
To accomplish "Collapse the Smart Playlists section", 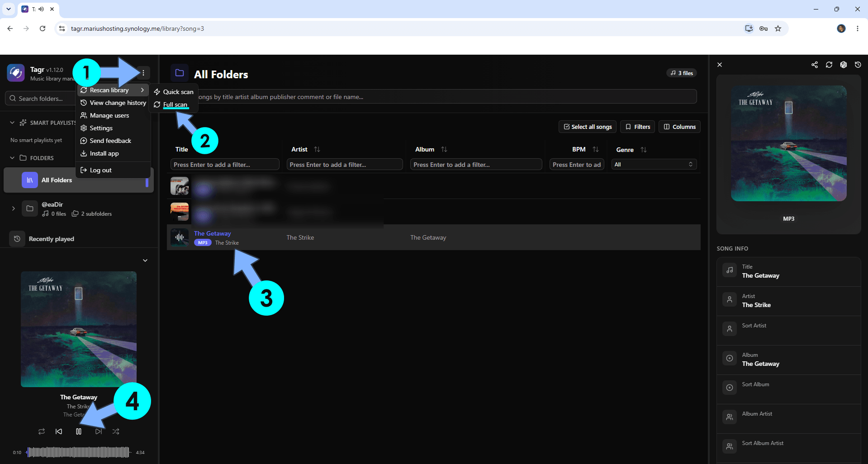I will tap(12, 123).
